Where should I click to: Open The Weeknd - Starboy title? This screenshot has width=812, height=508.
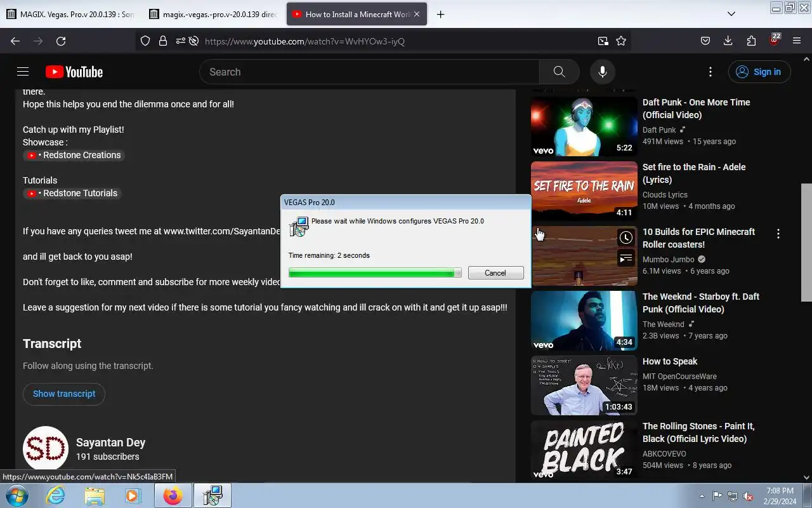point(701,303)
